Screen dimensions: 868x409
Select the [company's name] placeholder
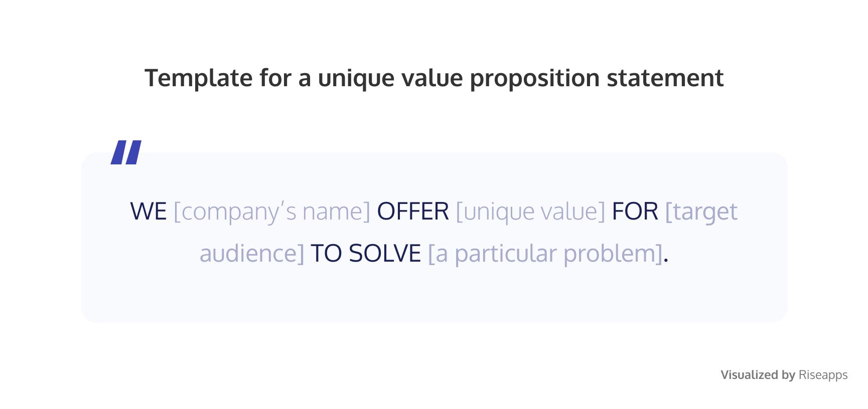[271, 212]
